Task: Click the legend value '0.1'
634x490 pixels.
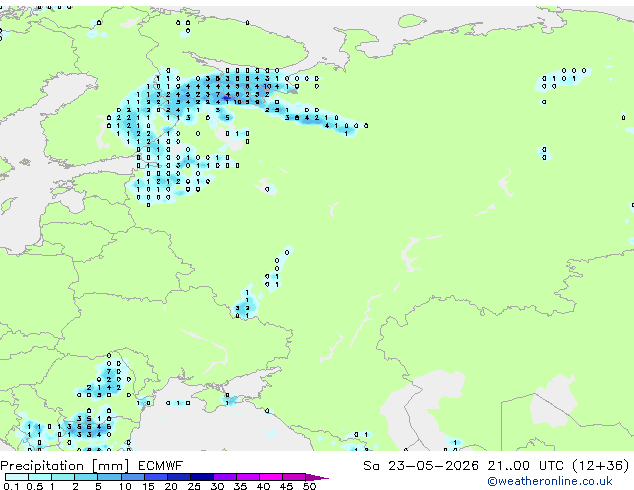Action: pyautogui.click(x=11, y=486)
